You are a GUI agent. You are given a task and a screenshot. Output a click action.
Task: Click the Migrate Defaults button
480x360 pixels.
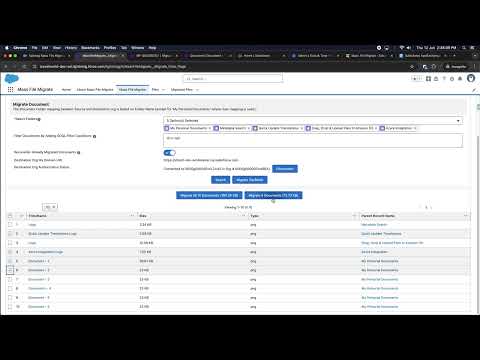pos(250,180)
